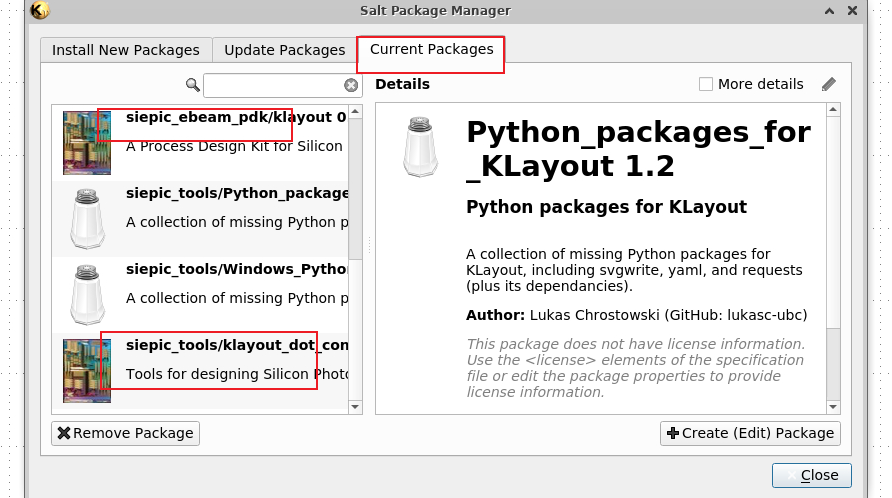Close the Salt Package Manager dialog
This screenshot has height=498, width=892.
[811, 475]
